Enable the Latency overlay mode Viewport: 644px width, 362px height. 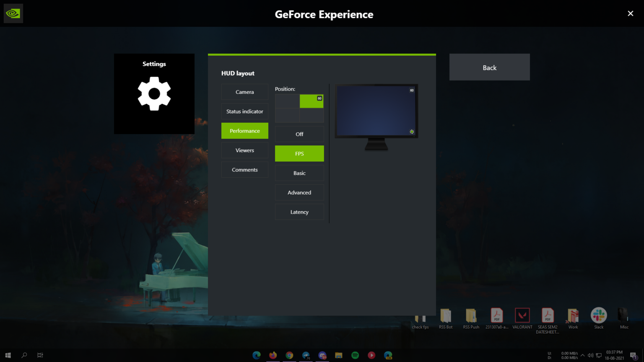coord(299,212)
